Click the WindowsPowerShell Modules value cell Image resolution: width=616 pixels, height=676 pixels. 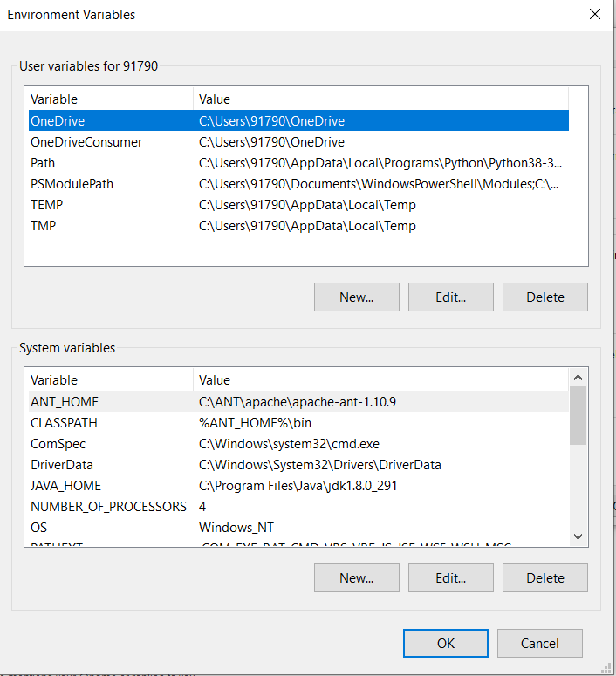click(379, 184)
